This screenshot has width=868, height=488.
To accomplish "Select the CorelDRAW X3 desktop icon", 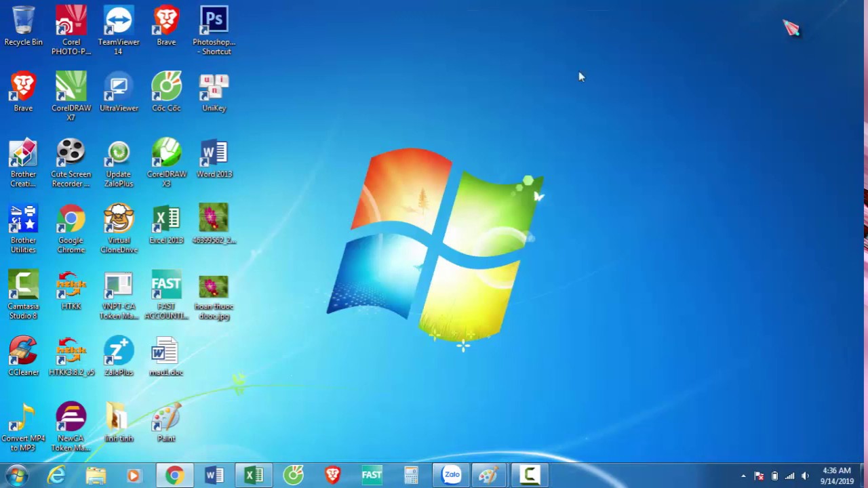I will click(x=166, y=163).
